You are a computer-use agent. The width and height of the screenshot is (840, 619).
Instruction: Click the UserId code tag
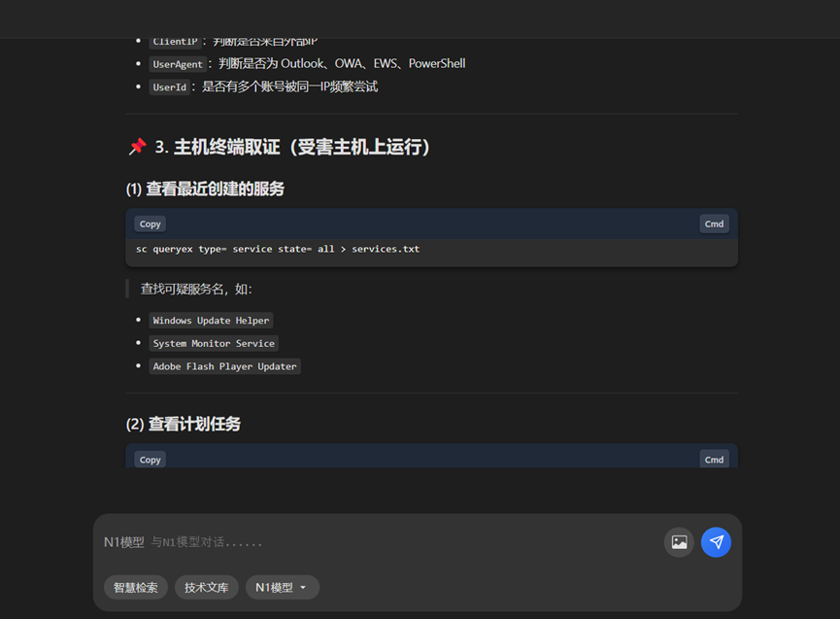click(170, 87)
